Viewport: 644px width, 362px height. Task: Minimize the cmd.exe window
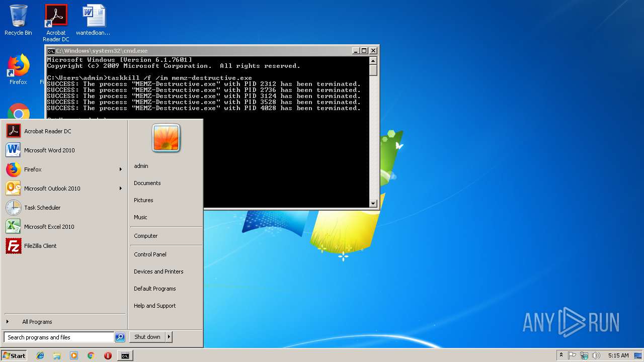(356, 51)
